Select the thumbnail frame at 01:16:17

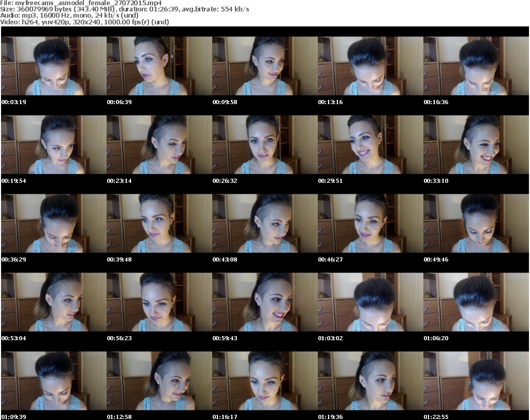tap(264, 381)
